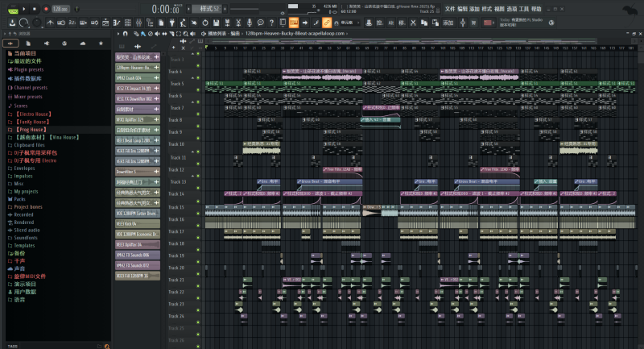Select the playlist zoom magnifier tool
The height and width of the screenshot is (349, 644).
pyautogui.click(x=186, y=34)
